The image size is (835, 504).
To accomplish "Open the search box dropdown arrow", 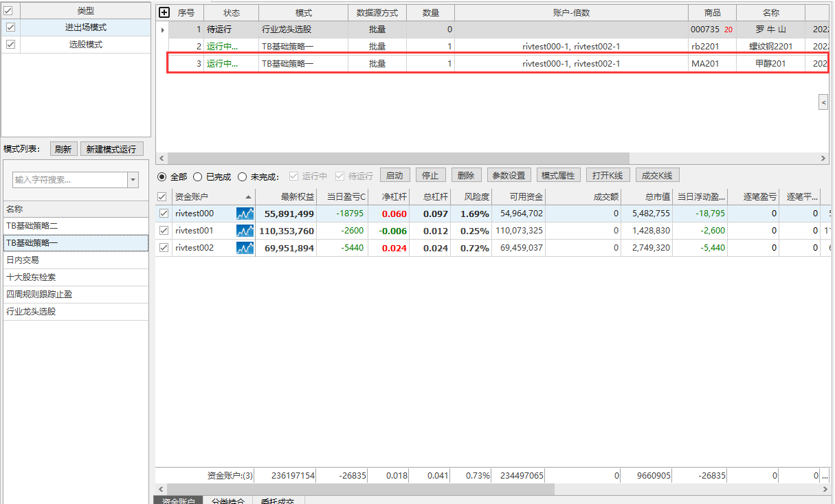I will pos(133,180).
